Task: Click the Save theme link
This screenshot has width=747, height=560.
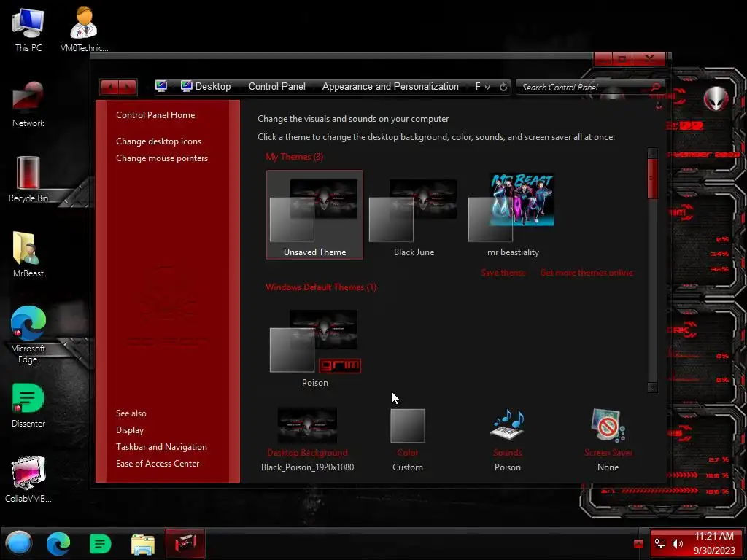Action: click(503, 273)
